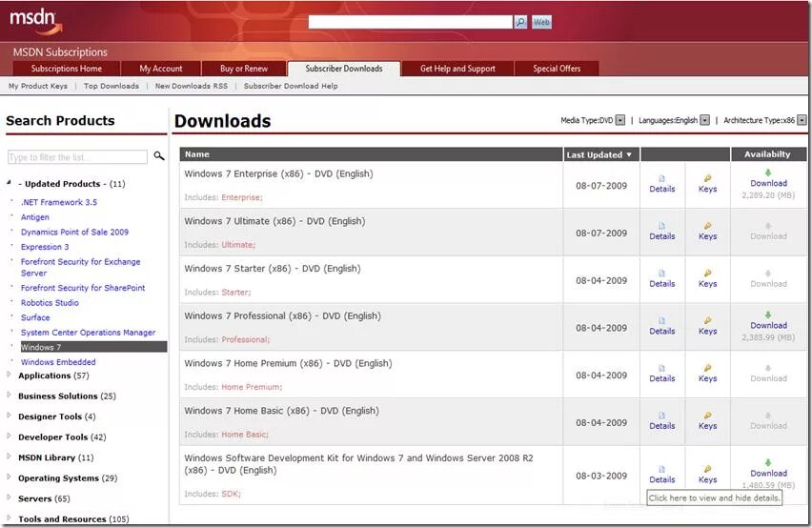View Keys for Windows SDK row

click(707, 475)
